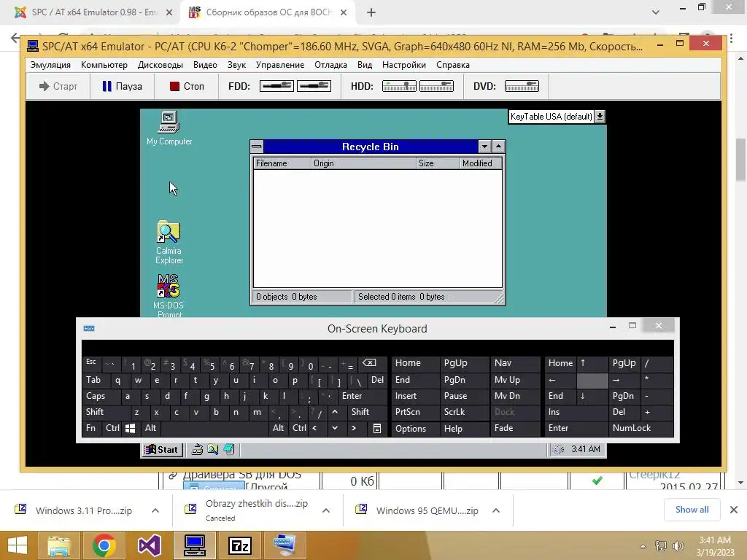The height and width of the screenshot is (560, 747).
Task: Click Size column header in Recycle Bin
Action: (x=438, y=163)
